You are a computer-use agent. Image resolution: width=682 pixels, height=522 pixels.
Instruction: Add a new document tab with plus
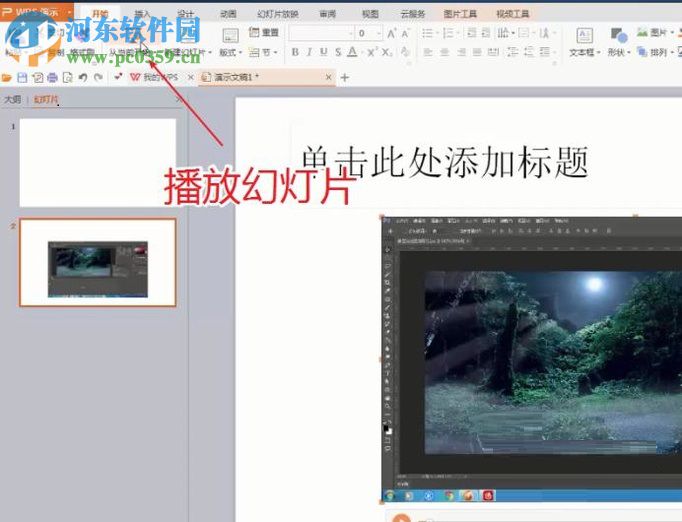[344, 77]
